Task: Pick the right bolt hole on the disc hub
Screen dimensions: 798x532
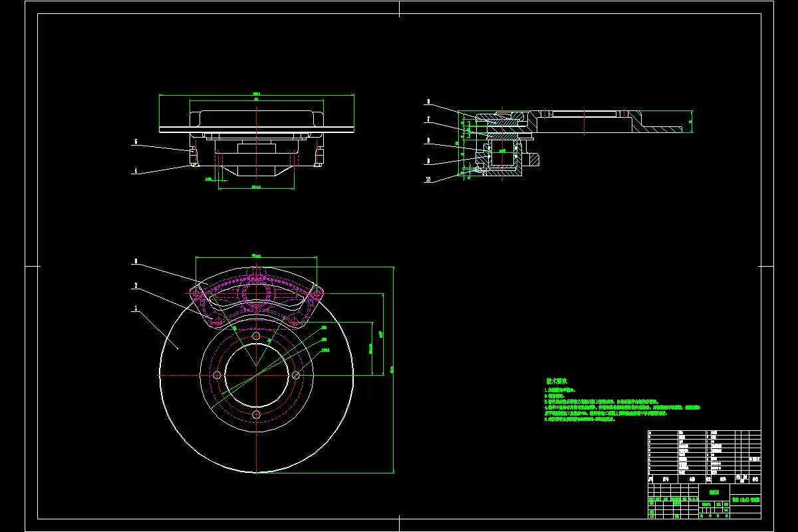Action: click(295, 376)
